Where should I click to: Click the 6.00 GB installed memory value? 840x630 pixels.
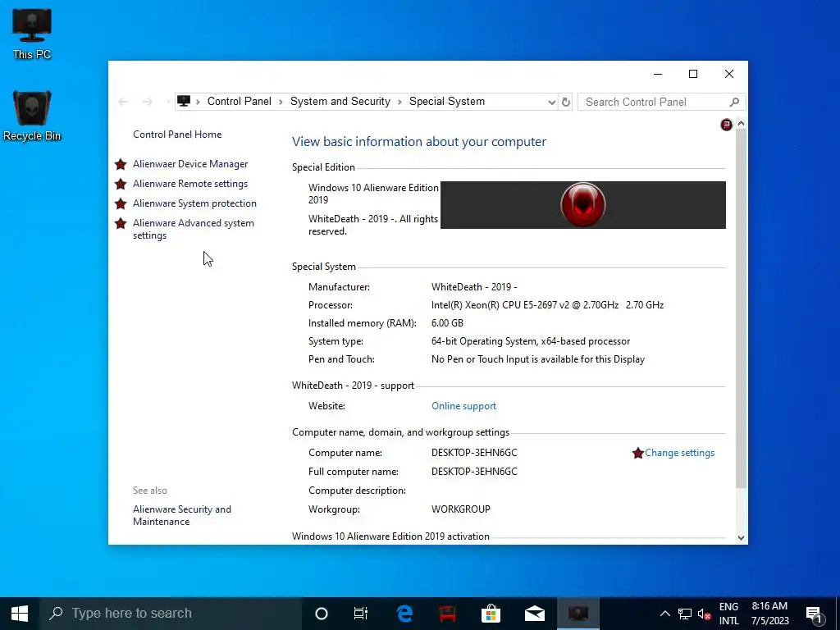(447, 323)
